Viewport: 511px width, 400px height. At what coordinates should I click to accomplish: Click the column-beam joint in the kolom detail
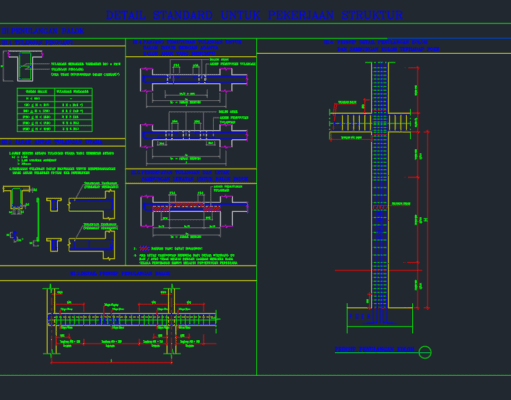pos(380,122)
